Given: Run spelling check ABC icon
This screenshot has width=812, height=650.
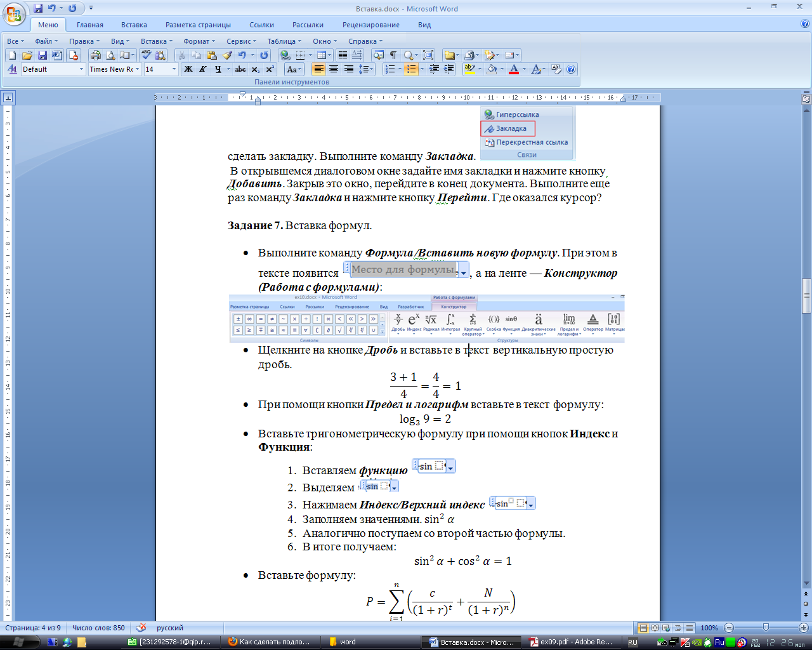Looking at the screenshot, I should 147,55.
